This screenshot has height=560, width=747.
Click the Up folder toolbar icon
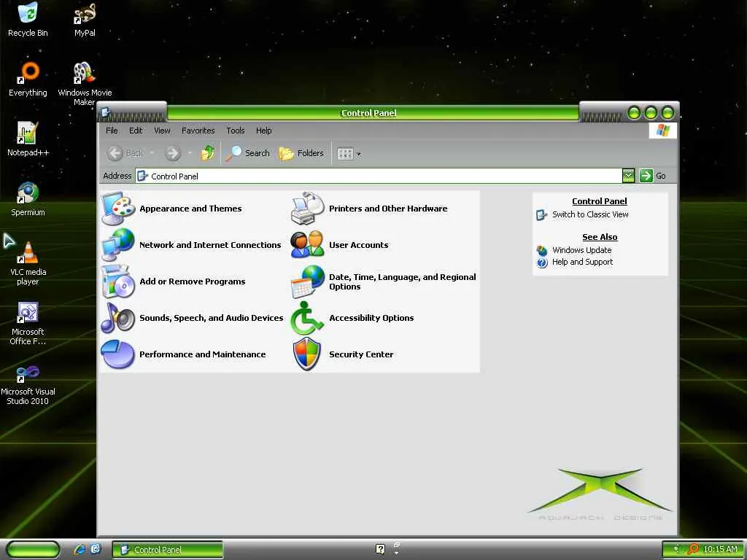click(207, 153)
